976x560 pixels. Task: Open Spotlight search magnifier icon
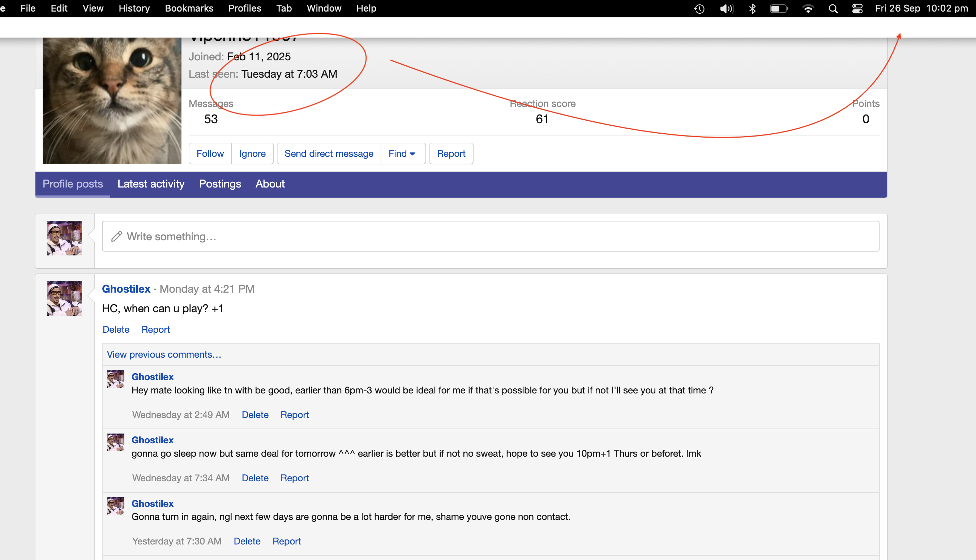[833, 8]
